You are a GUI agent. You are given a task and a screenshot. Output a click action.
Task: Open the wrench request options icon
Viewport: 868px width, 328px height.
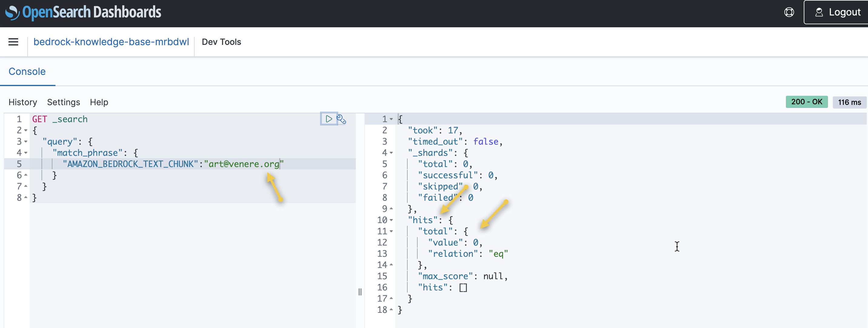coord(341,119)
